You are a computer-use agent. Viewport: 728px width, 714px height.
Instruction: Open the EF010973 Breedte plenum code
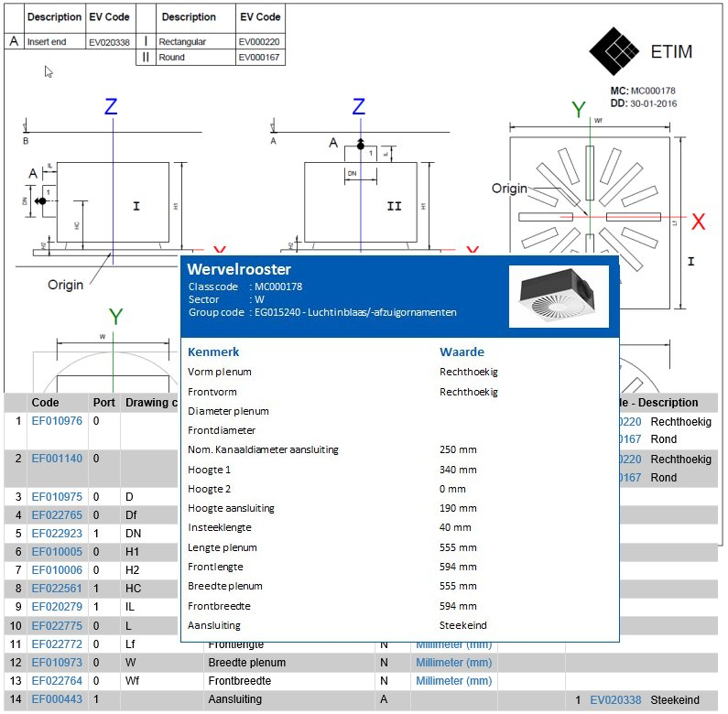pos(57,663)
